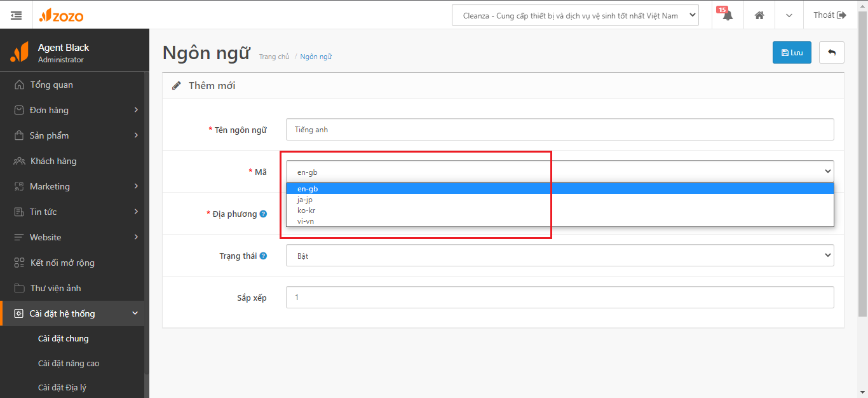Follow the Trang chủ breadcrumb link

coord(274,57)
